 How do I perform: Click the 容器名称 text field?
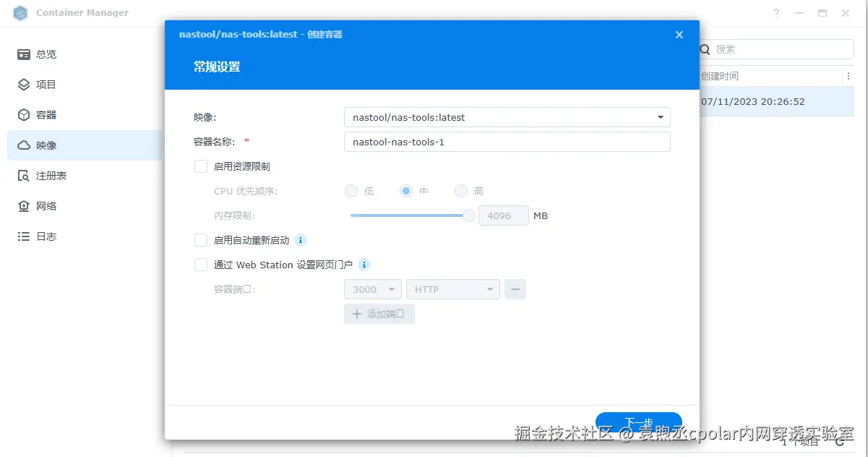(x=507, y=142)
